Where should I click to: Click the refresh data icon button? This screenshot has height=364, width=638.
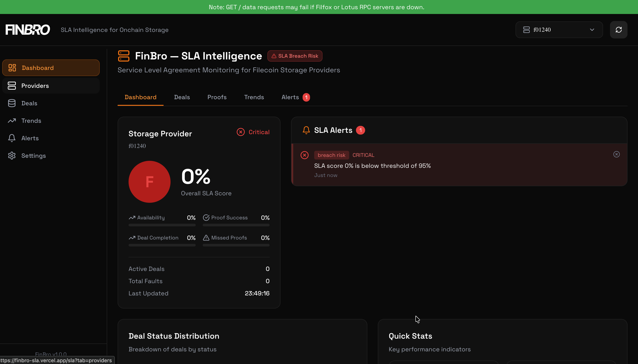619,30
